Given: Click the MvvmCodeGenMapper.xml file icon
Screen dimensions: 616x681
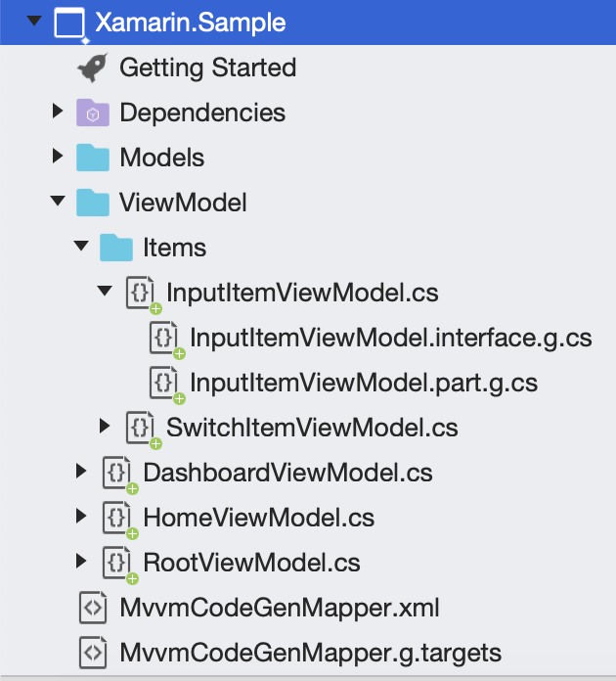Looking at the screenshot, I should 93,608.
